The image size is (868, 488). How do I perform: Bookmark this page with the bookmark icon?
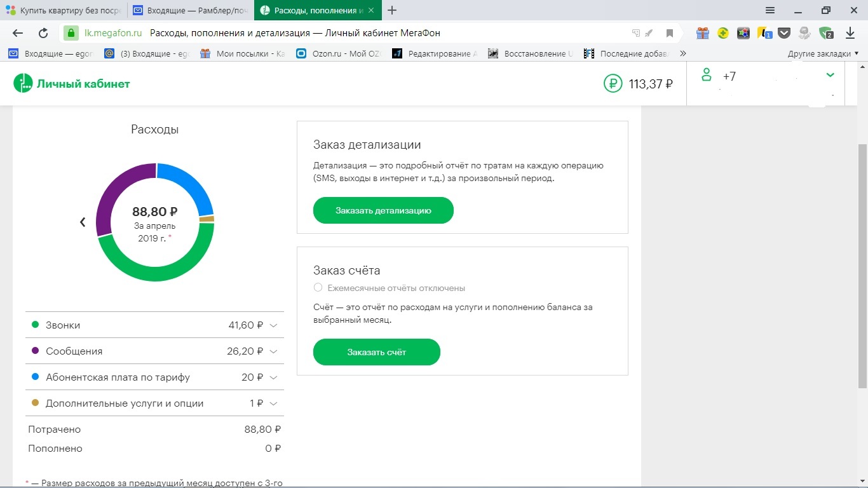[670, 33]
